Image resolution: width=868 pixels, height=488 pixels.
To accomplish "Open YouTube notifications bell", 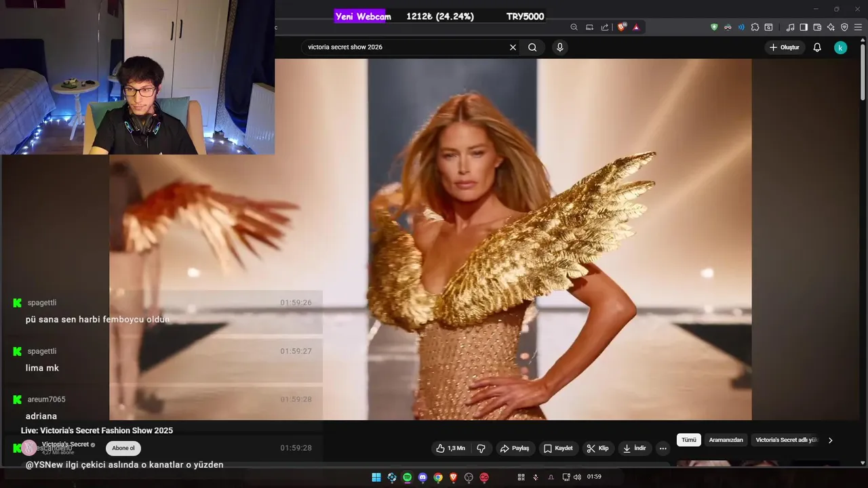I will (817, 47).
